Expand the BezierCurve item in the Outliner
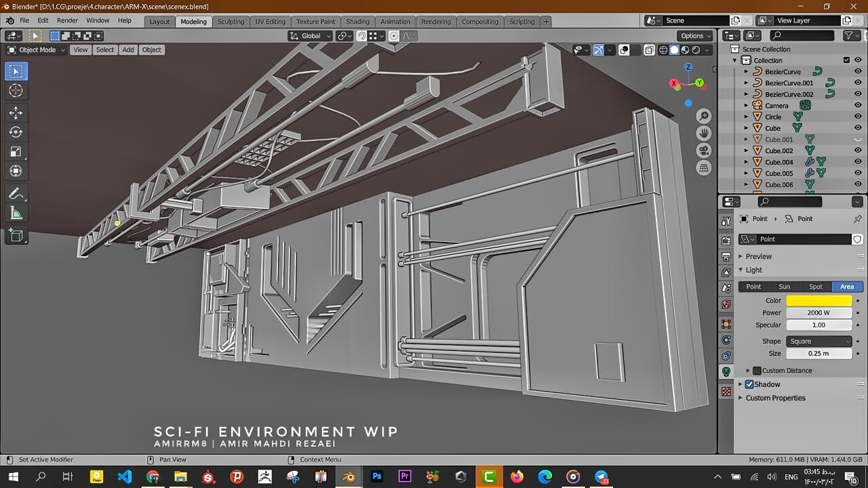Image resolution: width=868 pixels, height=488 pixels. point(746,71)
